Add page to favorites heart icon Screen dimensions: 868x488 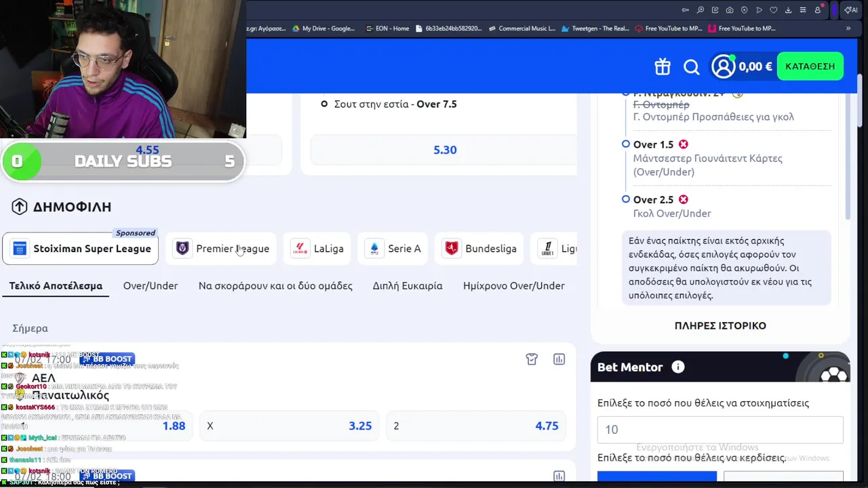click(774, 10)
